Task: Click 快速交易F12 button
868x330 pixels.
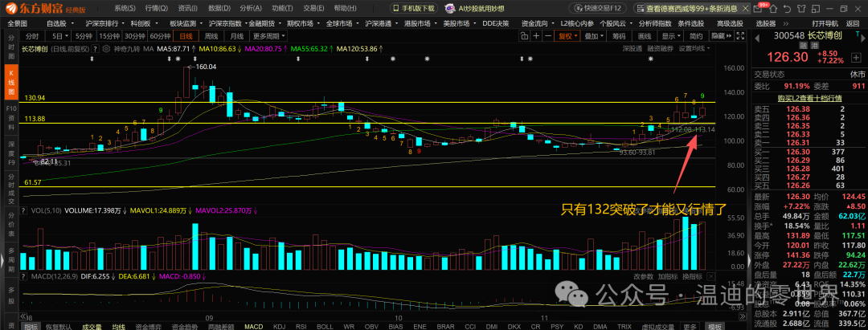Action: coord(597,9)
